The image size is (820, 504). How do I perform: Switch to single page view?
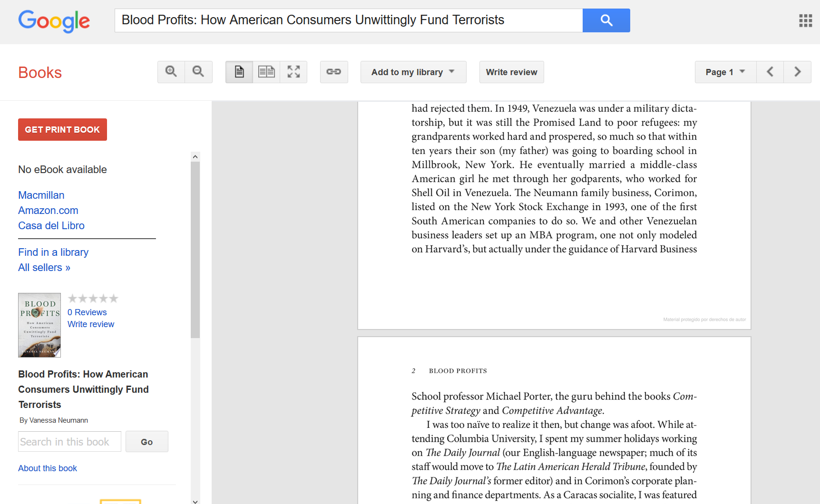pos(239,72)
